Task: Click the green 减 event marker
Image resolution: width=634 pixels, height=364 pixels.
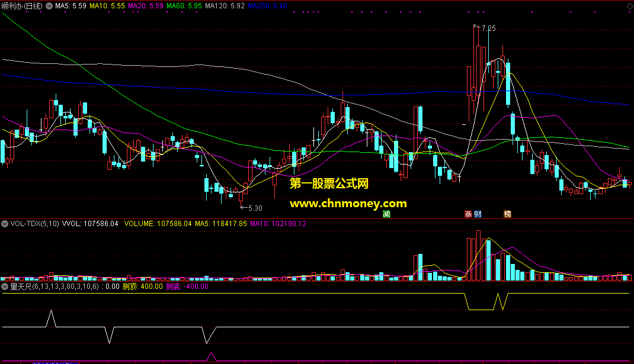Action: click(386, 214)
